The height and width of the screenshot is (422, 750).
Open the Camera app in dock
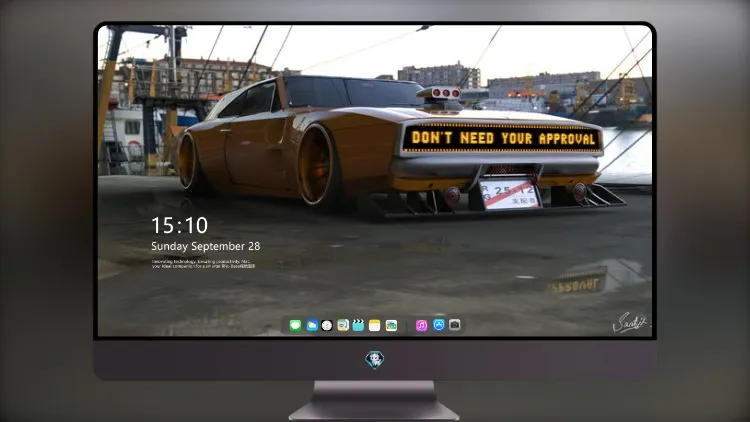point(454,325)
